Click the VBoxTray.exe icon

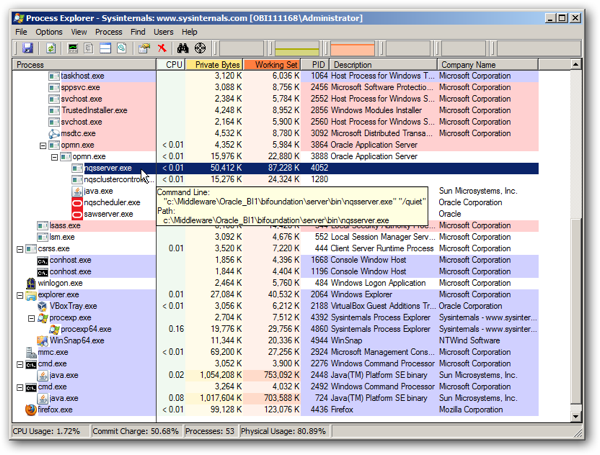click(x=42, y=306)
